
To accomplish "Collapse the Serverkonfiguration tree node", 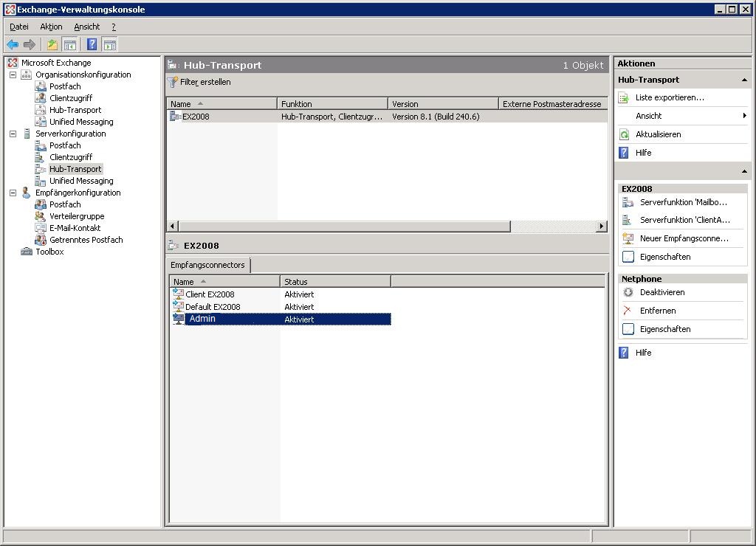I will [13, 134].
